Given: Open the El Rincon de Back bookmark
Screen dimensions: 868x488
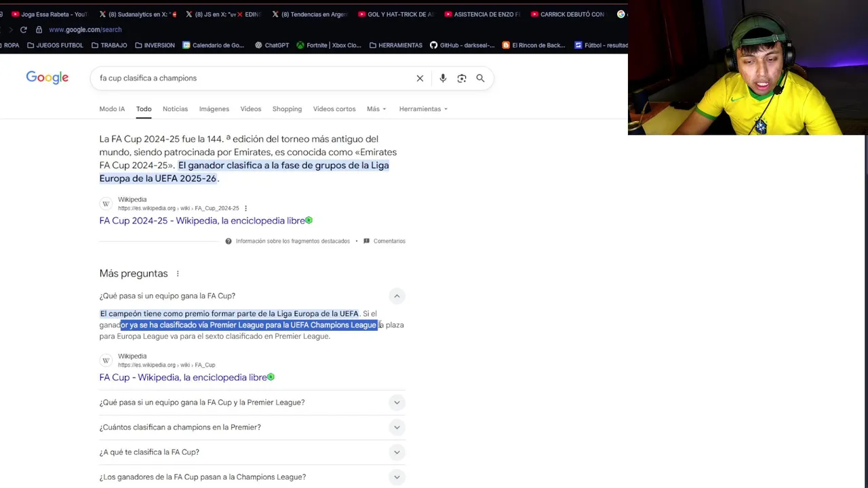Looking at the screenshot, I should pos(534,45).
